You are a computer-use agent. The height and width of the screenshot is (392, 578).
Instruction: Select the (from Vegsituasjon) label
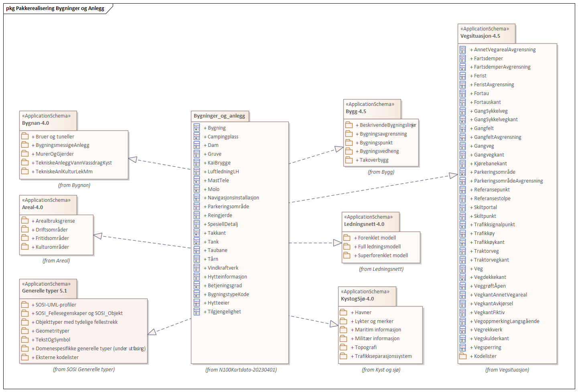507,370
